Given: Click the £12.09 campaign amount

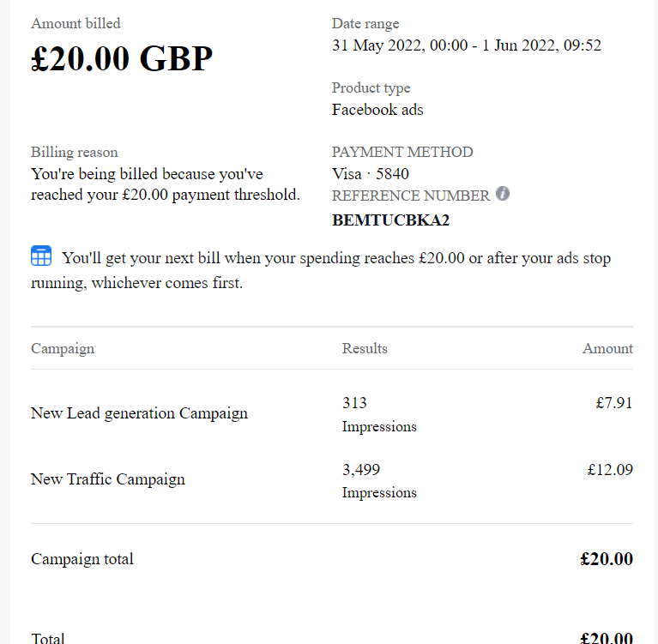Looking at the screenshot, I should coord(610,469).
